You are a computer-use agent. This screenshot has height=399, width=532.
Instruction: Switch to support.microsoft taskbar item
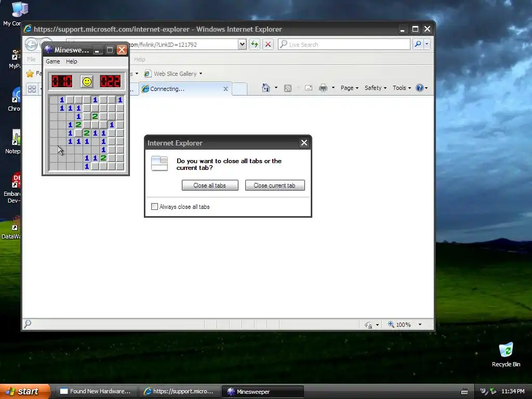point(179,392)
